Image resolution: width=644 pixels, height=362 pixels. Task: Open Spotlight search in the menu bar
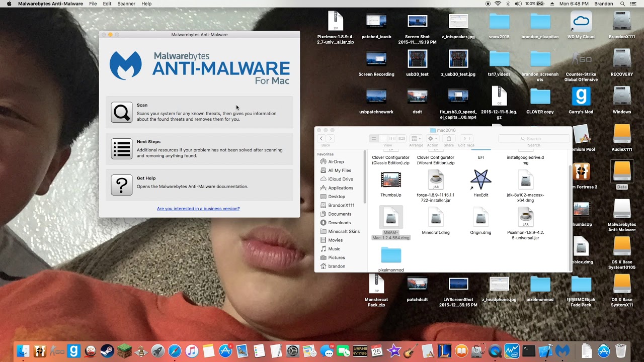click(622, 4)
